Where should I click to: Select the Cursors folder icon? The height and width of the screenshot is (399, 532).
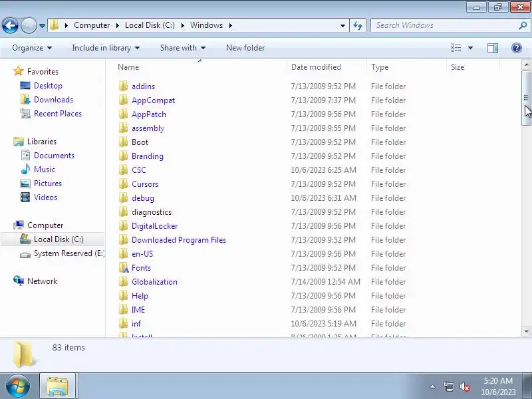click(124, 184)
